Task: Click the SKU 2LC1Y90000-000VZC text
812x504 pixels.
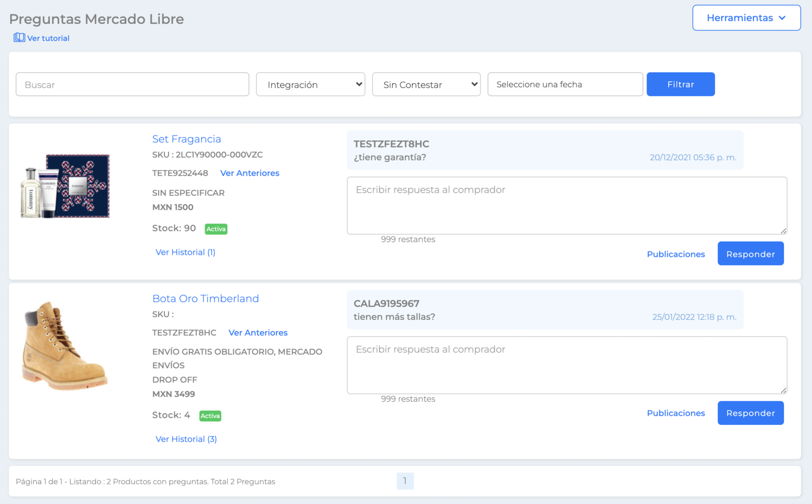Action: point(208,155)
